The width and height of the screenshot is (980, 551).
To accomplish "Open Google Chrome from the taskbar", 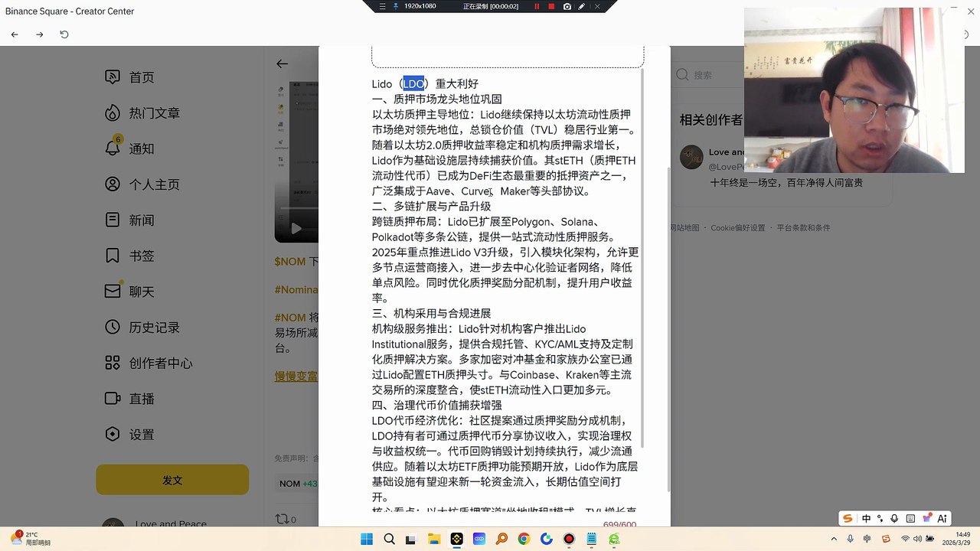I will pyautogui.click(x=524, y=540).
